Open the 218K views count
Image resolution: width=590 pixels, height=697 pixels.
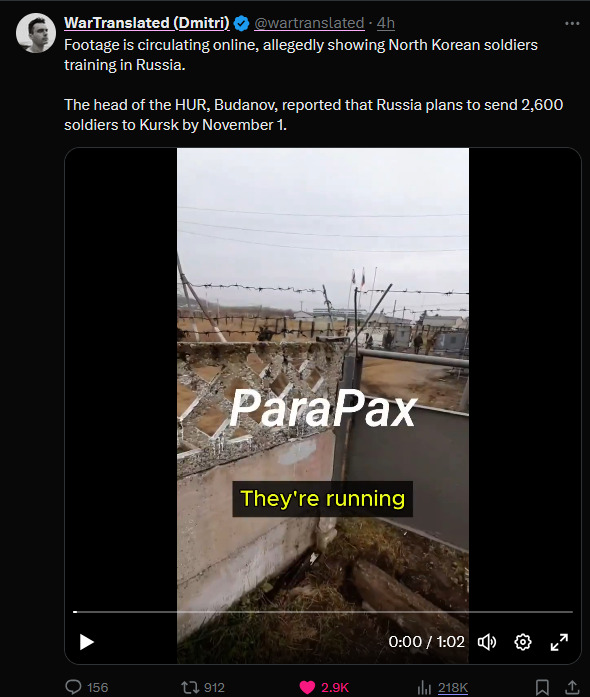(453, 688)
